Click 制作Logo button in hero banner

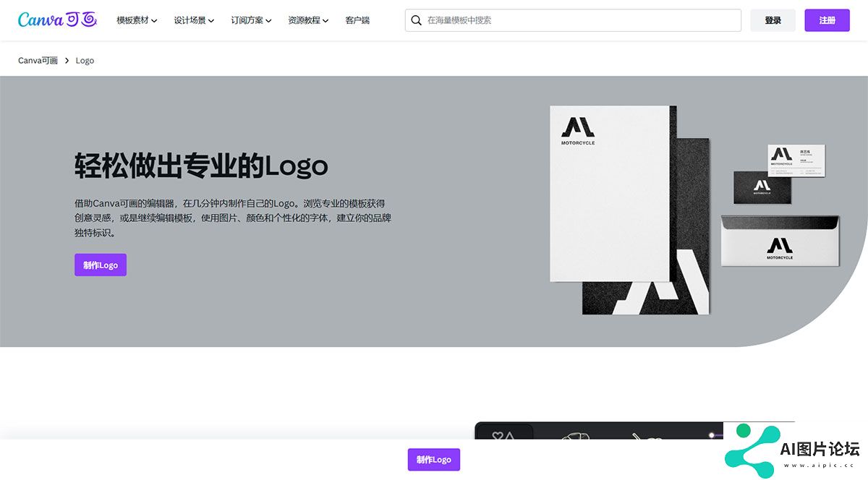(101, 265)
